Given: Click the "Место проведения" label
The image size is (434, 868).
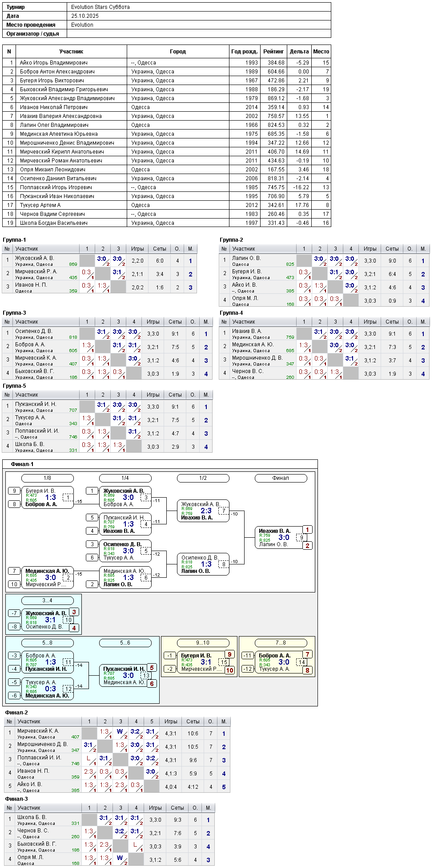Looking at the screenshot, I should (31, 25).
